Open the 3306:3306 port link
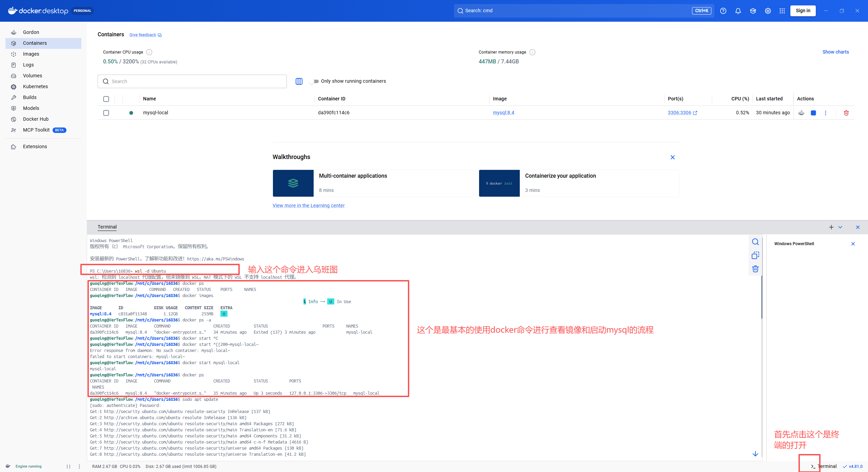This screenshot has height=472, width=868. point(682,113)
